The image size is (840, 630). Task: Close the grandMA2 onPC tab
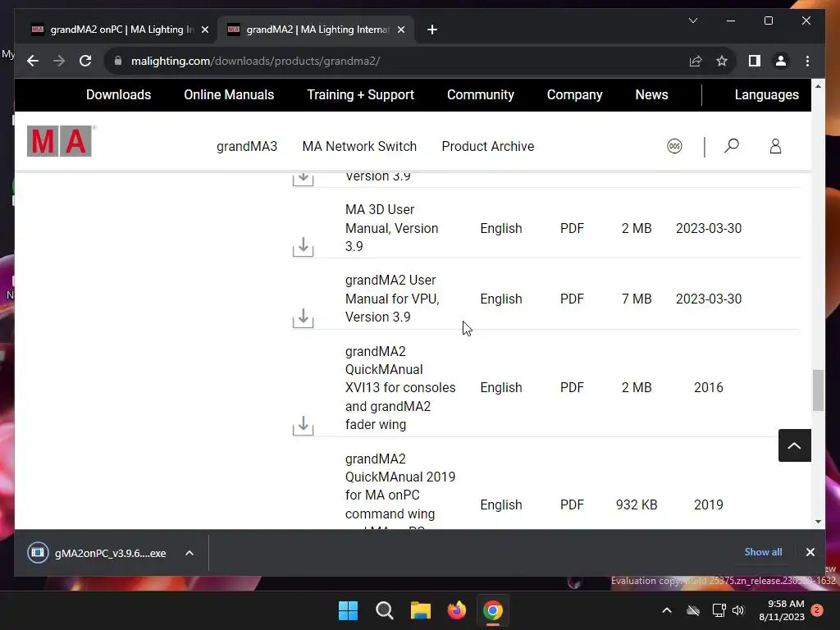tap(204, 30)
